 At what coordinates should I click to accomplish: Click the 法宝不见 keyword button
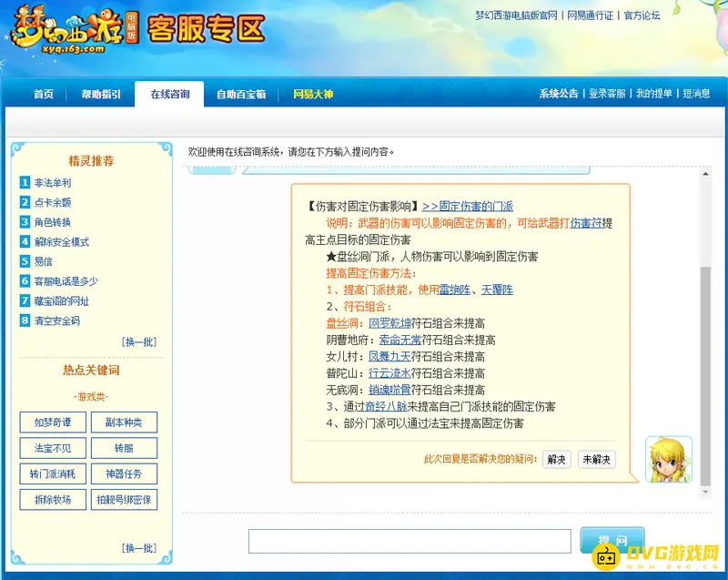coord(53,448)
